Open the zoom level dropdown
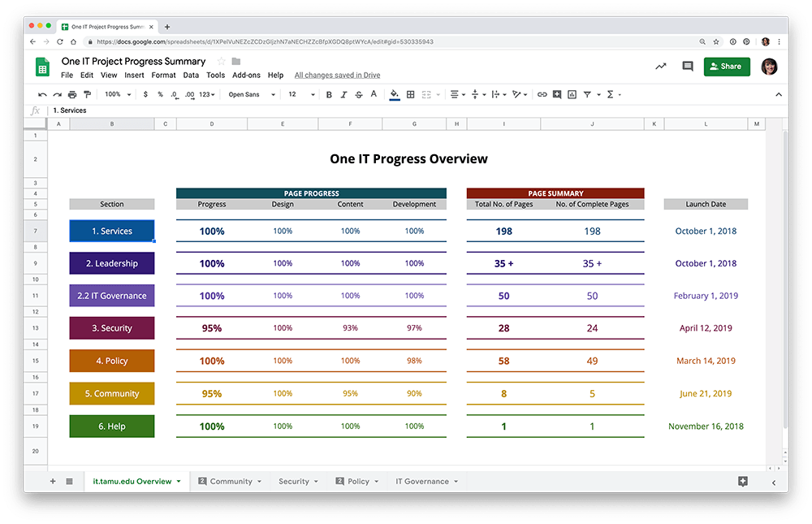 tap(118, 94)
